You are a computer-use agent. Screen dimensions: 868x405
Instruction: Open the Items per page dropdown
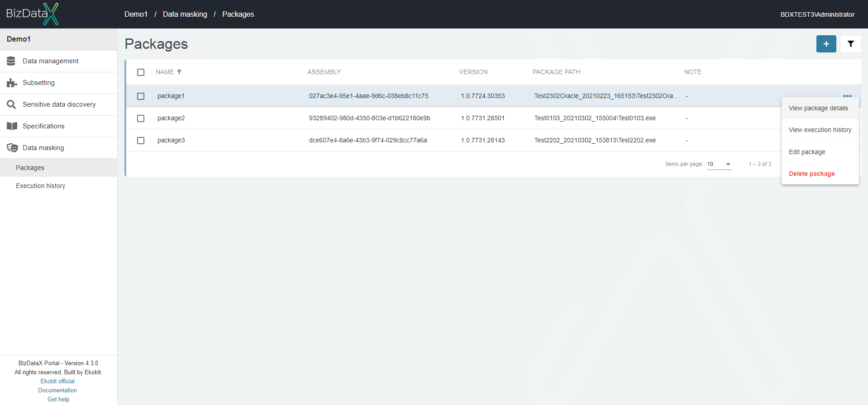point(719,164)
